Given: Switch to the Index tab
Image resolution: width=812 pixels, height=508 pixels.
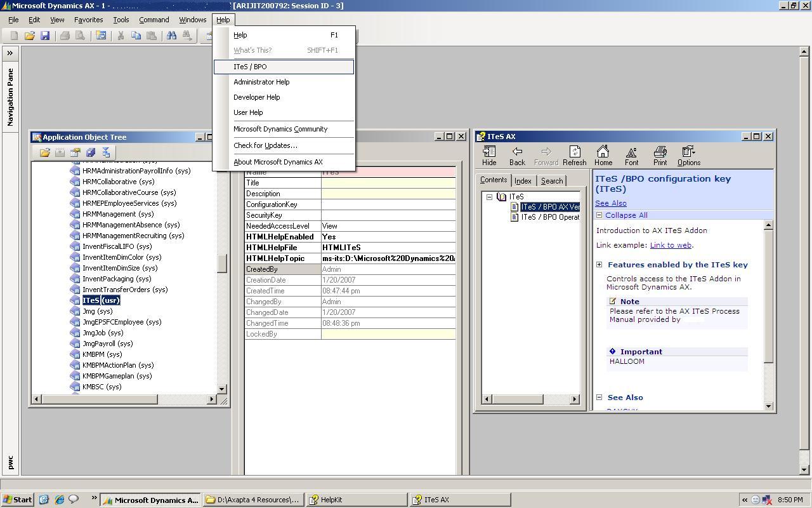Looking at the screenshot, I should [523, 181].
